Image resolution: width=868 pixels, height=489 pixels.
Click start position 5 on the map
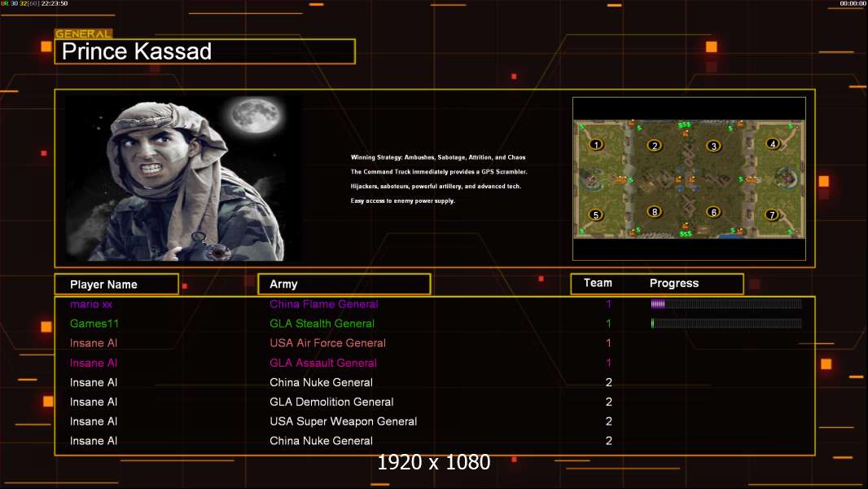(x=596, y=215)
